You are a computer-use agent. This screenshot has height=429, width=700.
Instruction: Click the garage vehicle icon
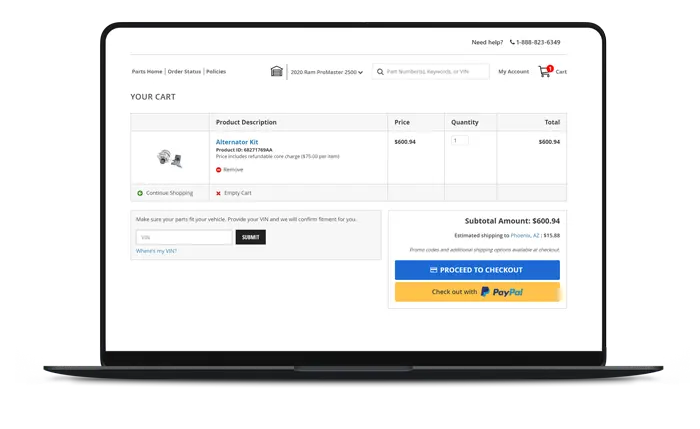(277, 71)
